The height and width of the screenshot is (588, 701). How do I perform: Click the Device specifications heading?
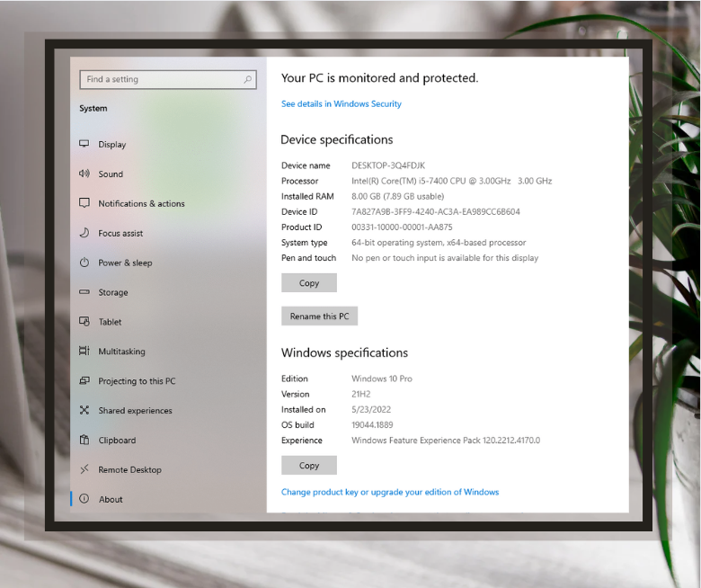337,139
